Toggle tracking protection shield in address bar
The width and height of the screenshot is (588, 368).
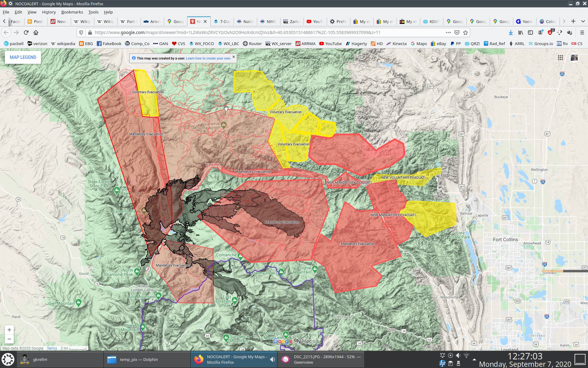81,32
